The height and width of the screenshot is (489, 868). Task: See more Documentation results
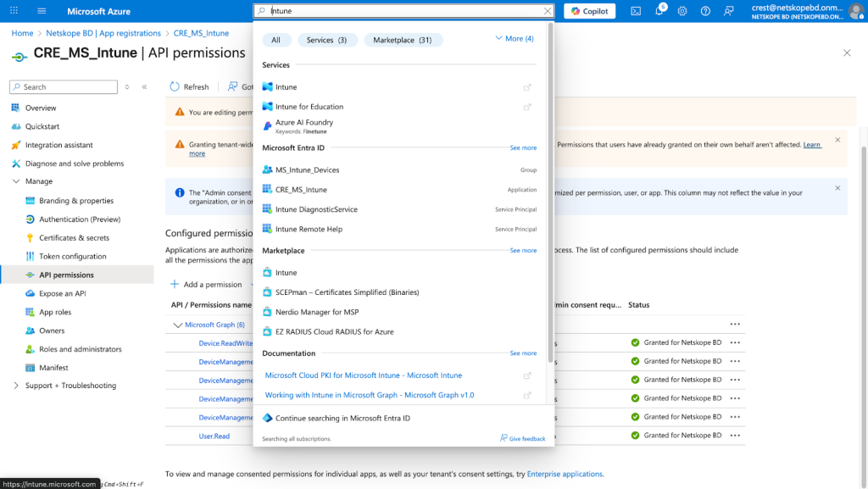click(x=523, y=353)
